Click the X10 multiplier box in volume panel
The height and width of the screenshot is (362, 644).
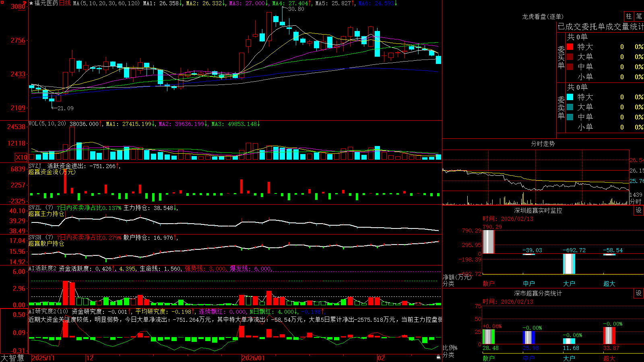point(21,157)
